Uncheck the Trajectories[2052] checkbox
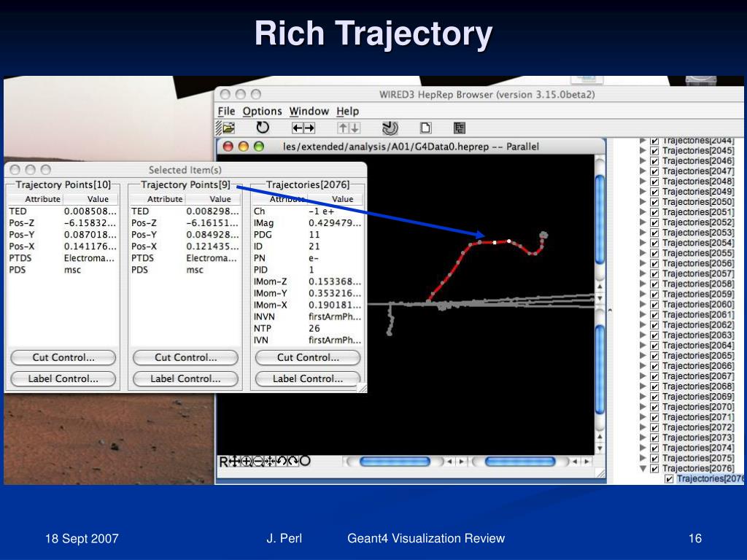Image resolution: width=747 pixels, height=560 pixels. (x=654, y=222)
